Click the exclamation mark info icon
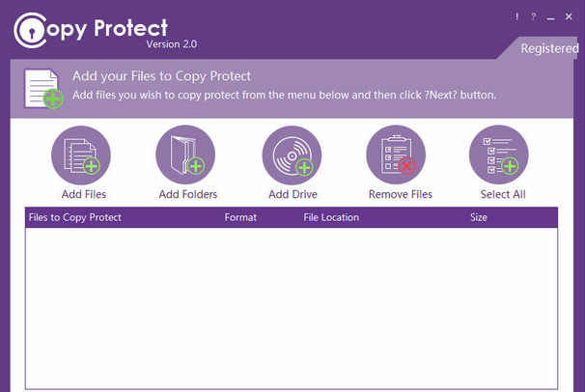The width and height of the screenshot is (585, 392). point(516,16)
